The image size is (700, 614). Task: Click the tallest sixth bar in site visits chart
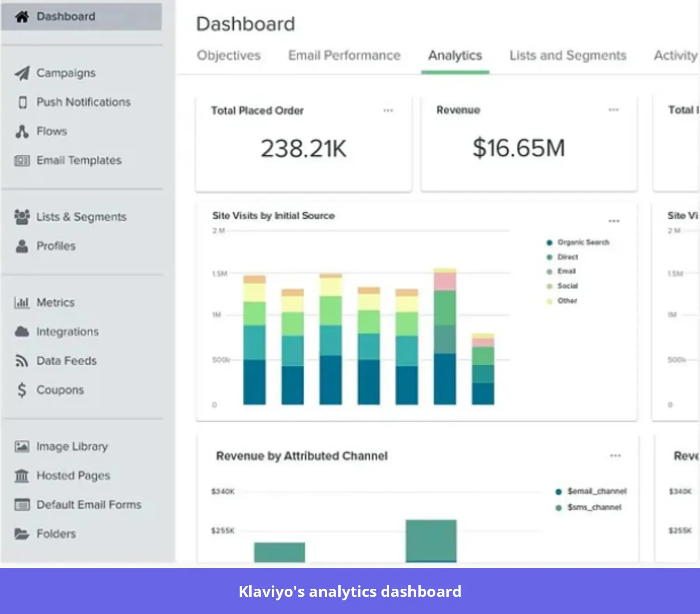445,337
